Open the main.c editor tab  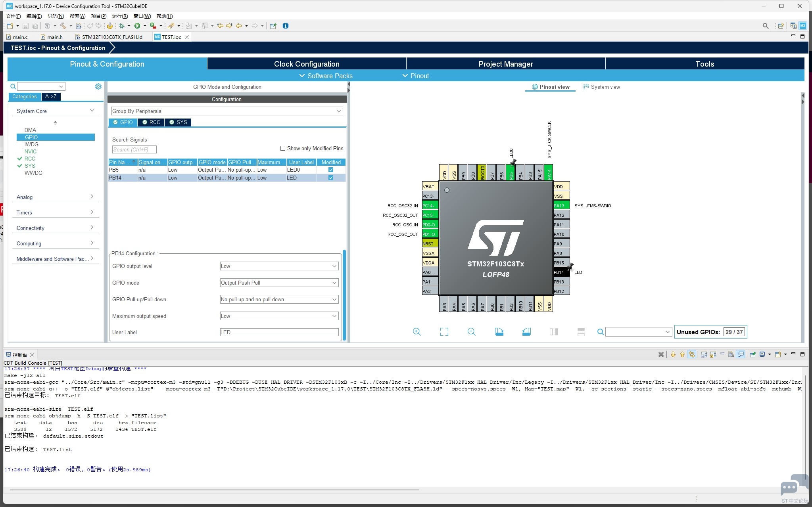click(x=17, y=37)
